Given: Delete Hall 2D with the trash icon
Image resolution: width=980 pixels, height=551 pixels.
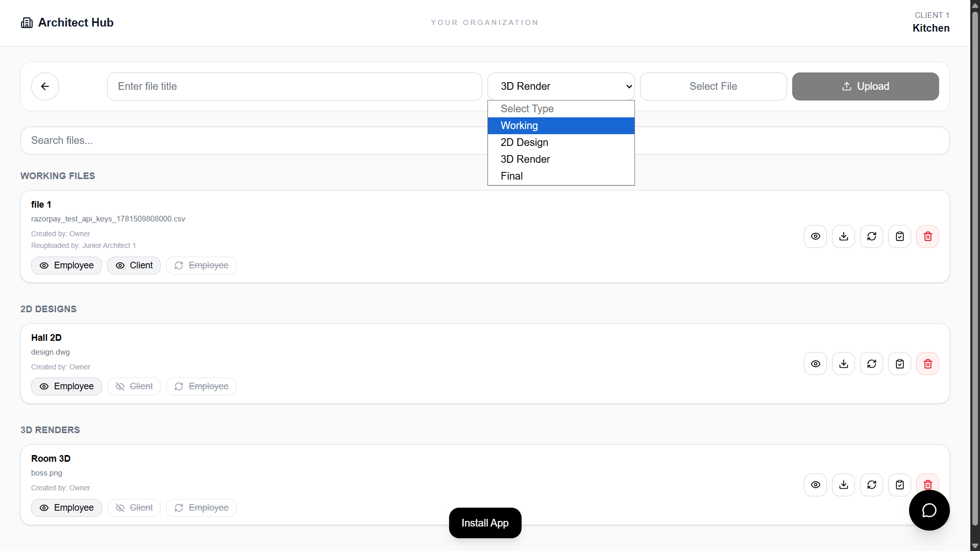Looking at the screenshot, I should (927, 364).
